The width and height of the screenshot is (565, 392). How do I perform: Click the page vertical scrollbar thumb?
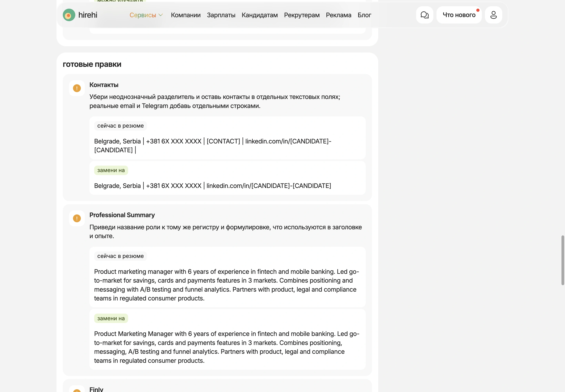[562, 260]
